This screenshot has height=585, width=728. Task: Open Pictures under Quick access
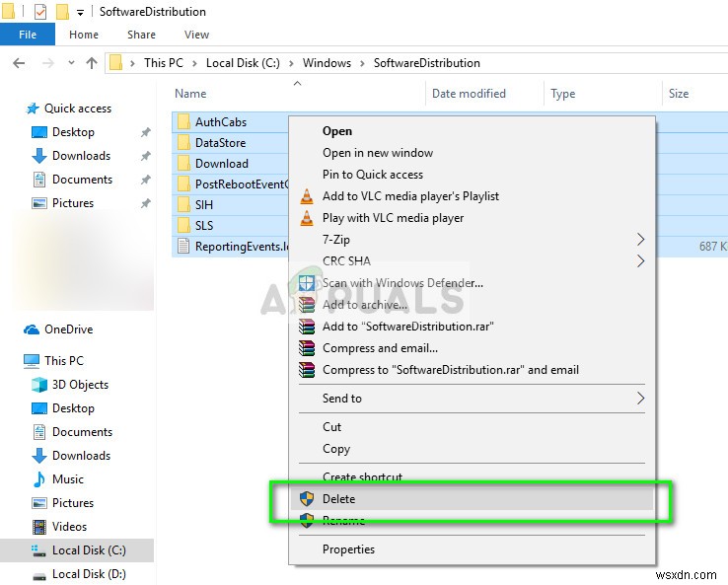(x=72, y=203)
